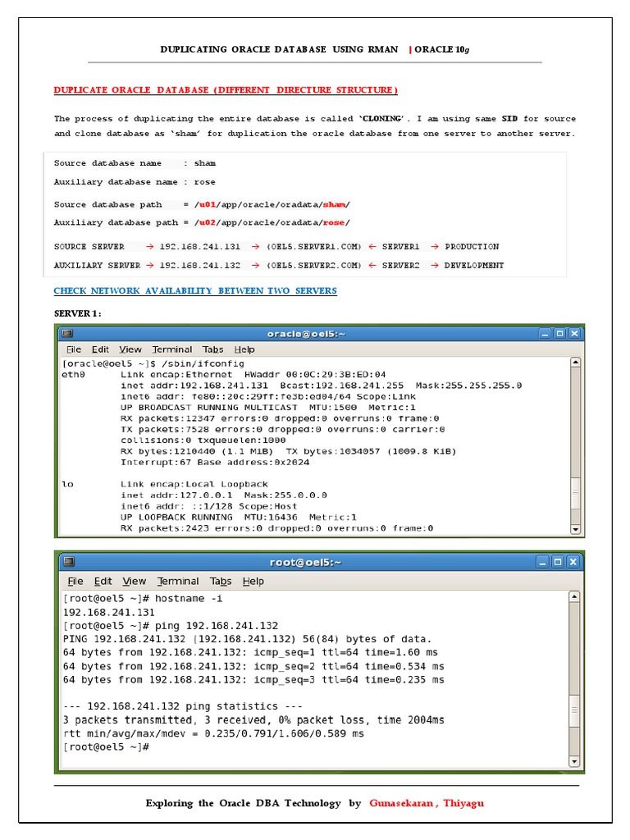Click scroll up arrow in oracle@oel5 terminal
Screen dimensions: 630x840
point(575,362)
